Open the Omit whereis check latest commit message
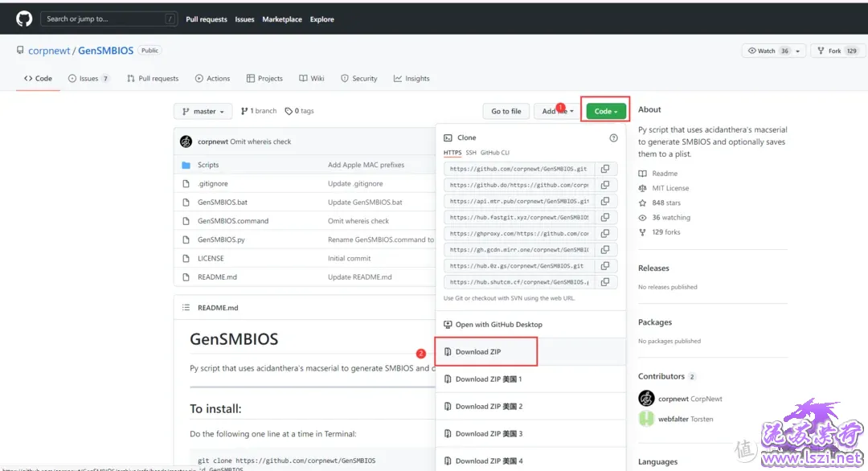The image size is (868, 471). [260, 141]
